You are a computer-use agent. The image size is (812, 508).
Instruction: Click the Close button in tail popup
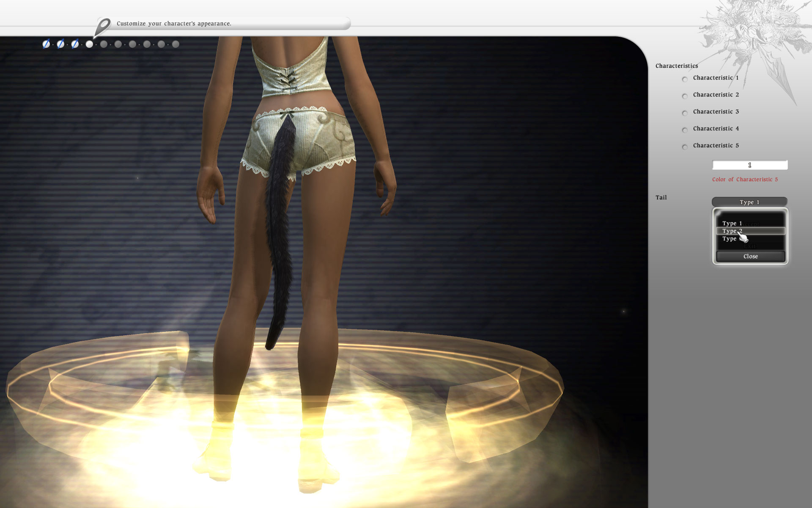pos(751,256)
